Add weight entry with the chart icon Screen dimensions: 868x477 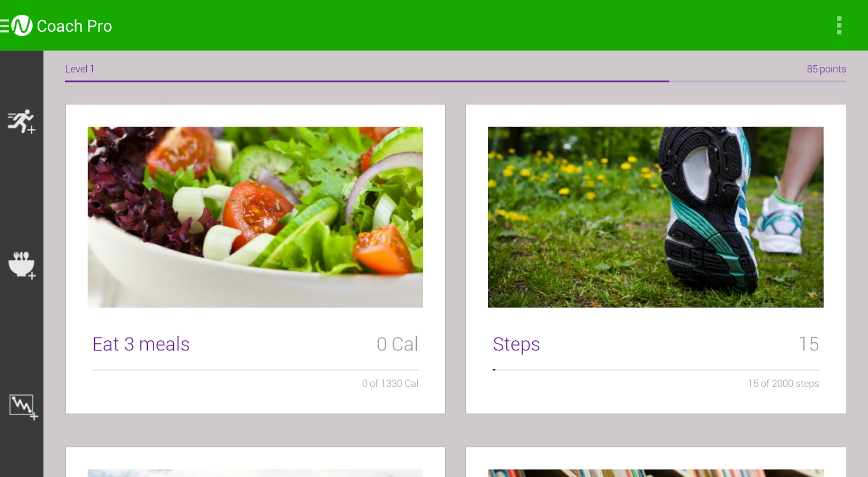23,407
